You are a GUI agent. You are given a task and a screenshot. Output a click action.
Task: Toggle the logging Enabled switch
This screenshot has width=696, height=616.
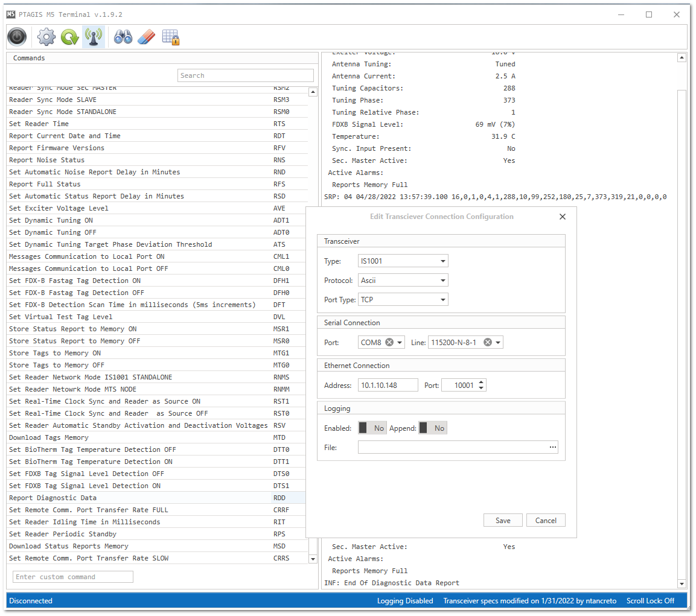372,428
